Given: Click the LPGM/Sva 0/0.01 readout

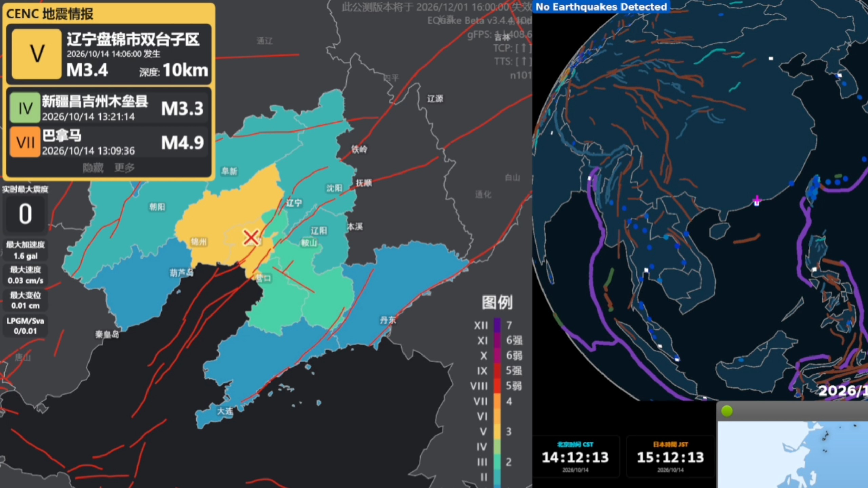Looking at the screenshot, I should point(25,326).
